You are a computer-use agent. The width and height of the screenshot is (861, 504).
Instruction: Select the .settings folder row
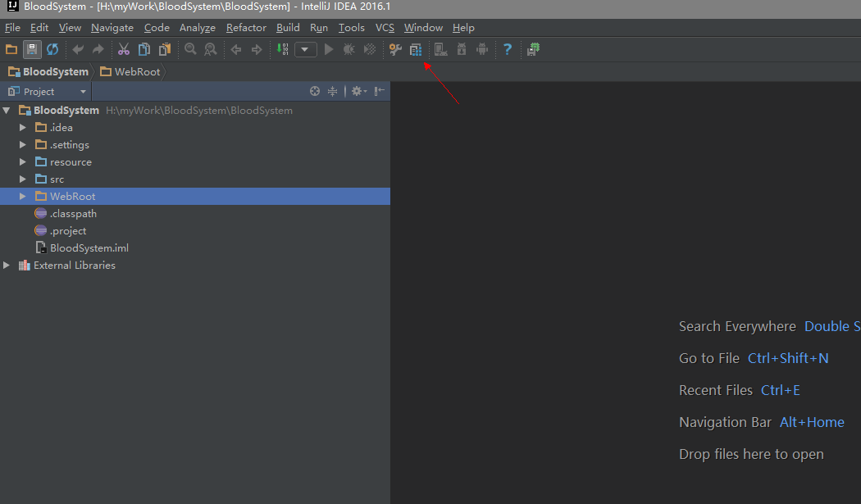195,145
